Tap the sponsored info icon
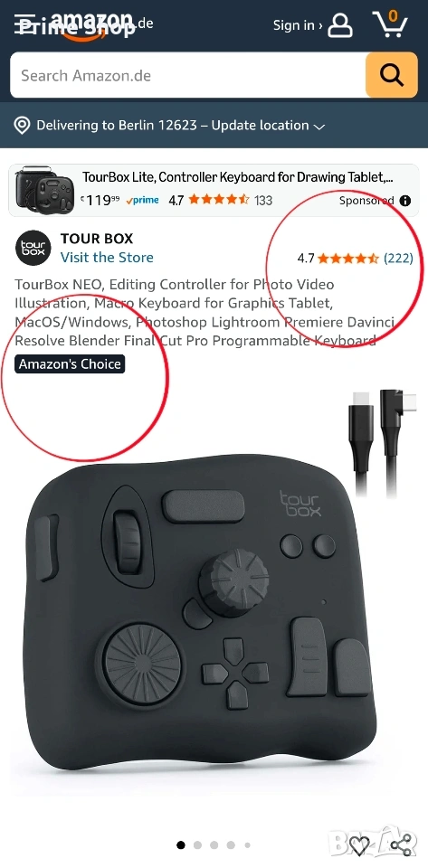The width and height of the screenshot is (428, 868). point(405,201)
